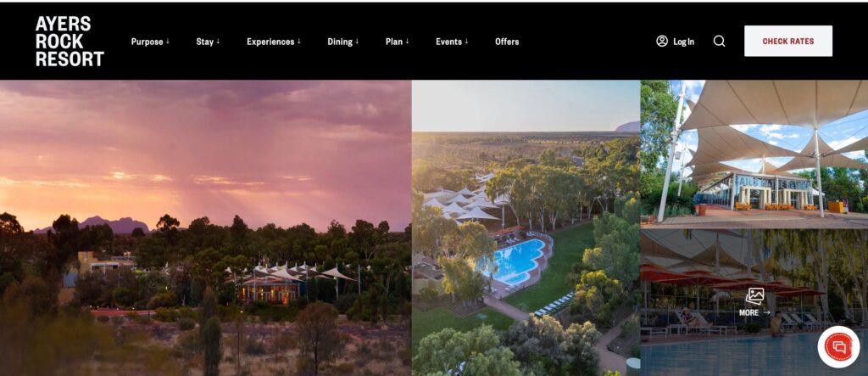Click the MORE gallery text

(x=749, y=313)
